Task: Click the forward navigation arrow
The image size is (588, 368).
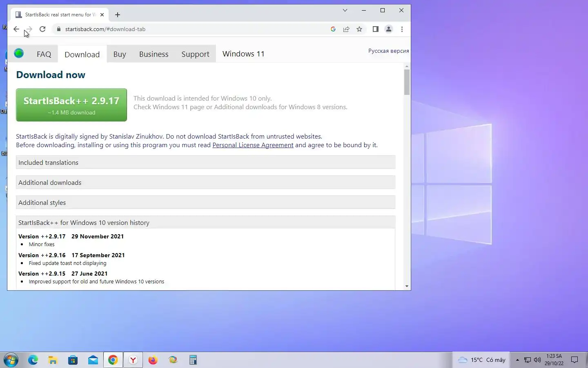Action: click(29, 29)
